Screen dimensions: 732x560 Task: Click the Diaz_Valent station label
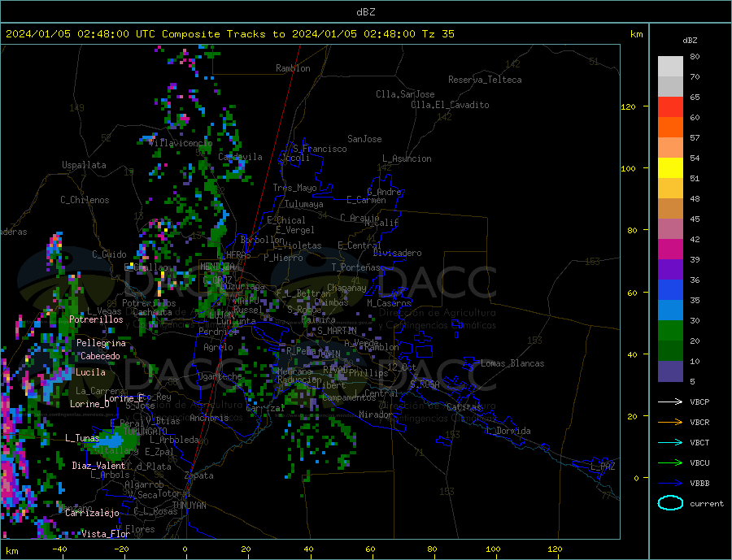pyautogui.click(x=98, y=466)
